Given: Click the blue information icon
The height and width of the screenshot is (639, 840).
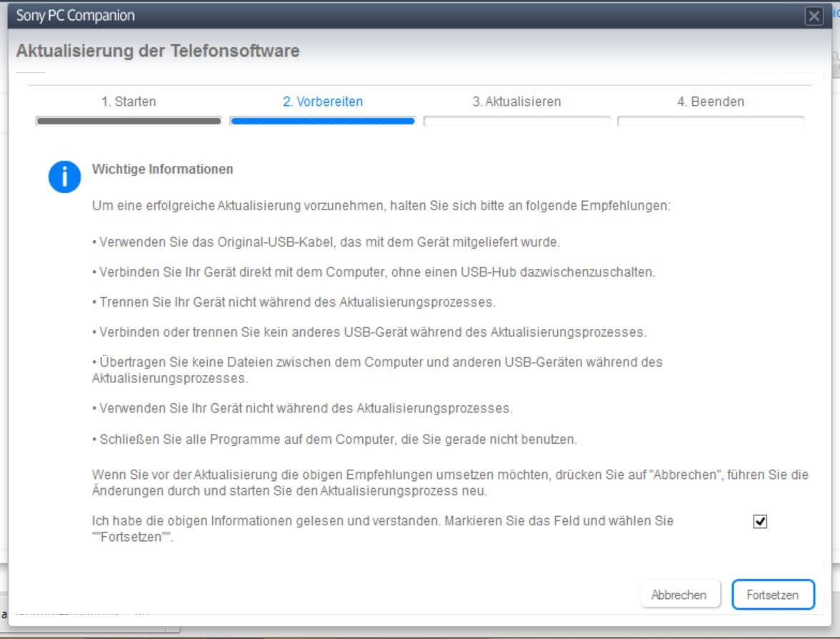Looking at the screenshot, I should 64,177.
